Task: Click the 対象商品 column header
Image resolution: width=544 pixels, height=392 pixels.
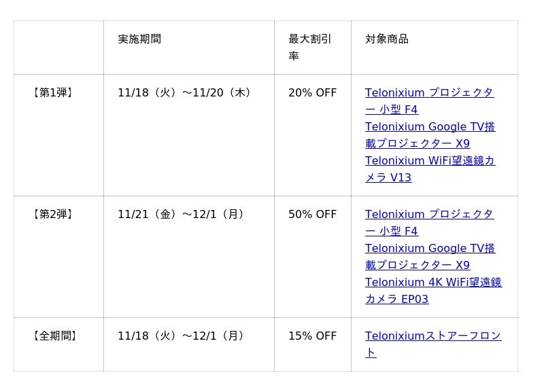Action: pos(387,39)
